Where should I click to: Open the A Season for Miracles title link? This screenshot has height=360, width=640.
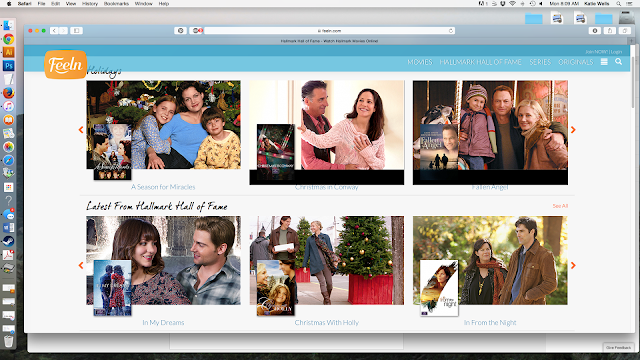click(x=163, y=187)
